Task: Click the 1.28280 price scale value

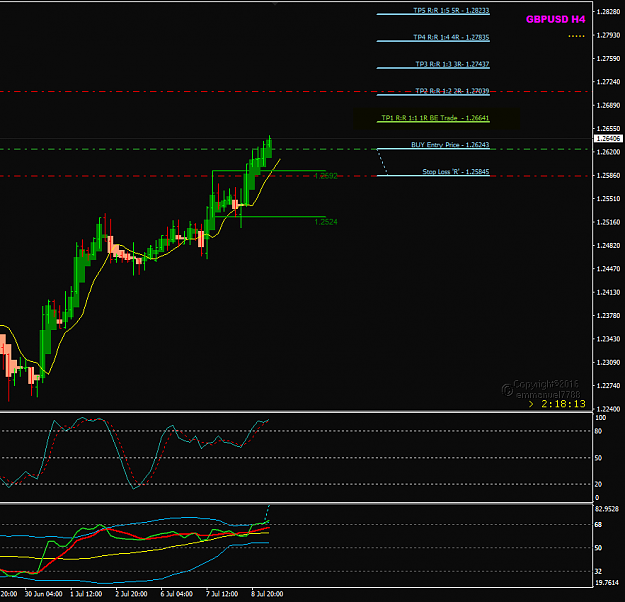Action: [608, 12]
